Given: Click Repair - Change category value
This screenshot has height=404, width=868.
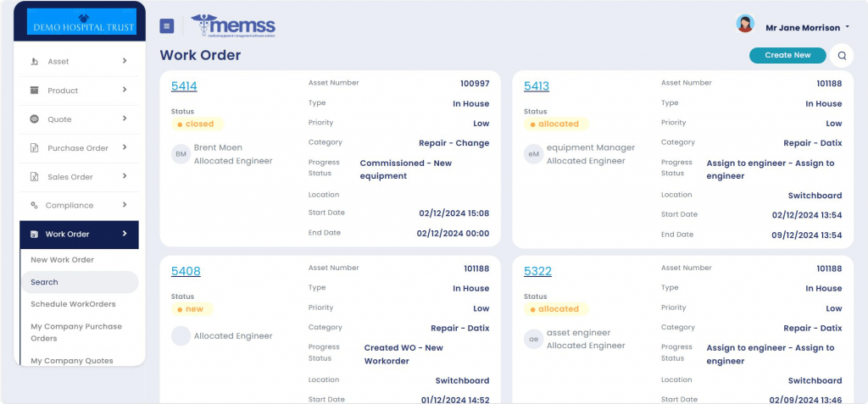Looking at the screenshot, I should 454,143.
